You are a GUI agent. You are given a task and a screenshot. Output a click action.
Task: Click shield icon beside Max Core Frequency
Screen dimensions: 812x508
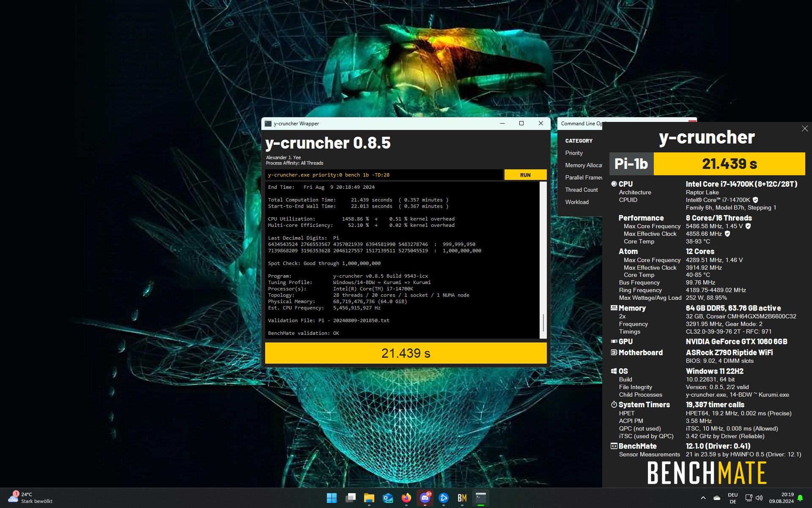(x=748, y=226)
